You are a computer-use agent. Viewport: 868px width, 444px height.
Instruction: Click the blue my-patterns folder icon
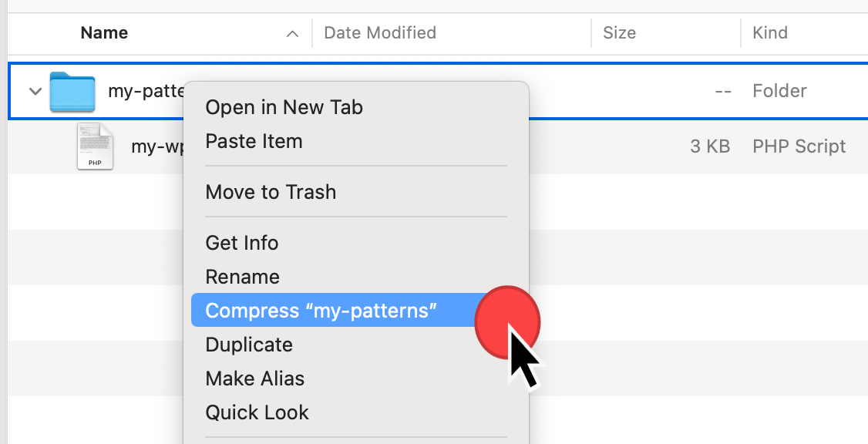[72, 91]
